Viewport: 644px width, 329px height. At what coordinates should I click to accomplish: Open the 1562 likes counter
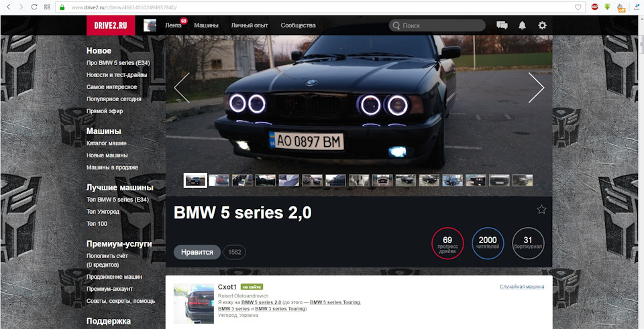click(235, 253)
